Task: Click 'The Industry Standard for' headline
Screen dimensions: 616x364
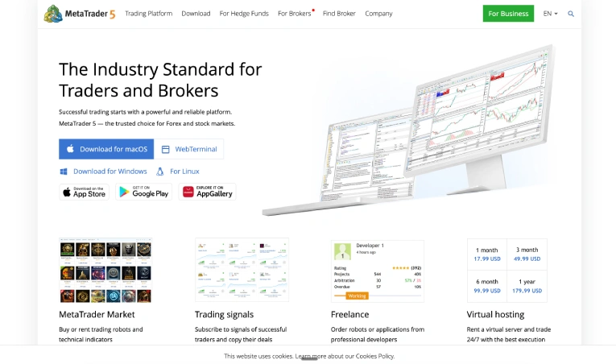Action: 160,69
